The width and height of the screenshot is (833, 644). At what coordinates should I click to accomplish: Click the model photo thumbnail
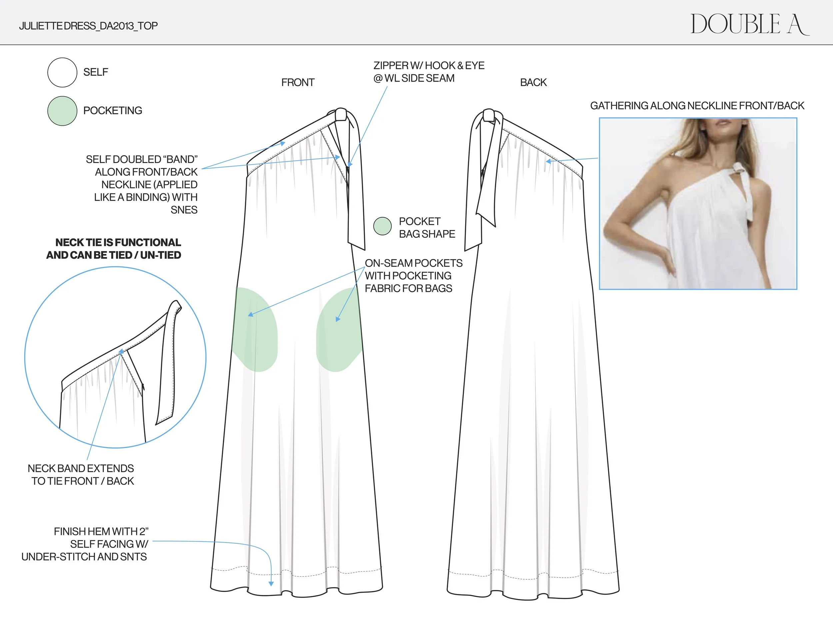[698, 203]
